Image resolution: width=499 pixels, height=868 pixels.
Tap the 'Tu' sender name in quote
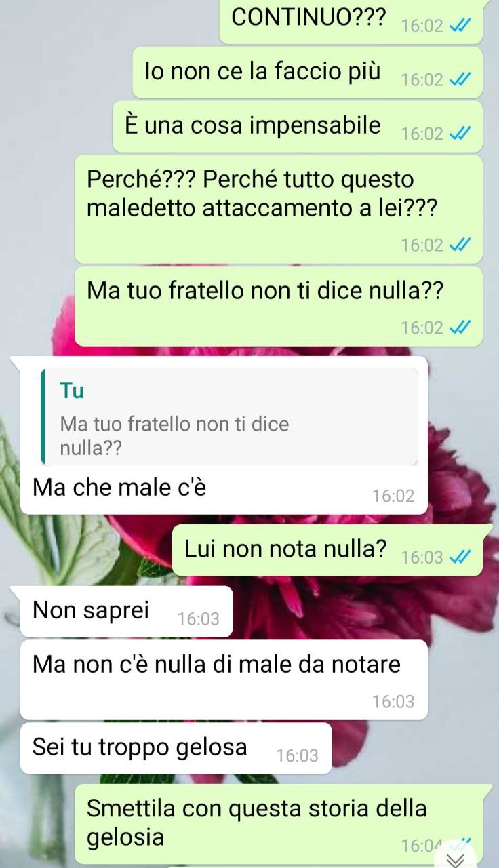point(72,391)
